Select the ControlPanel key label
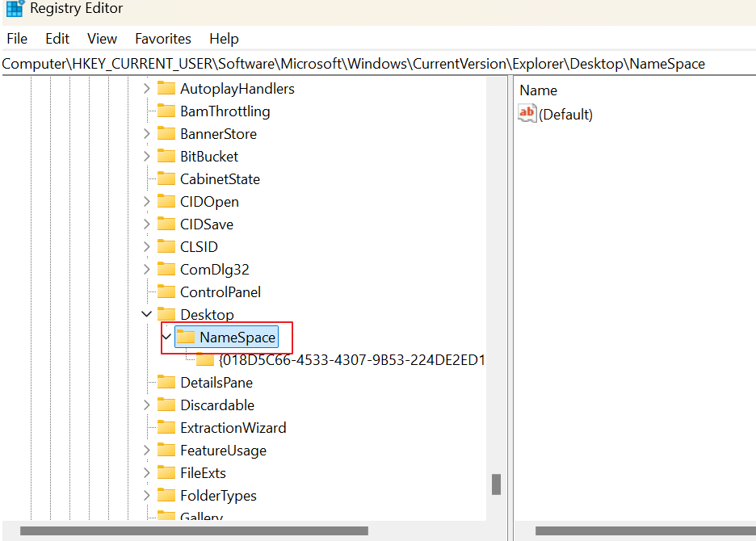The image size is (756, 541). click(x=220, y=292)
